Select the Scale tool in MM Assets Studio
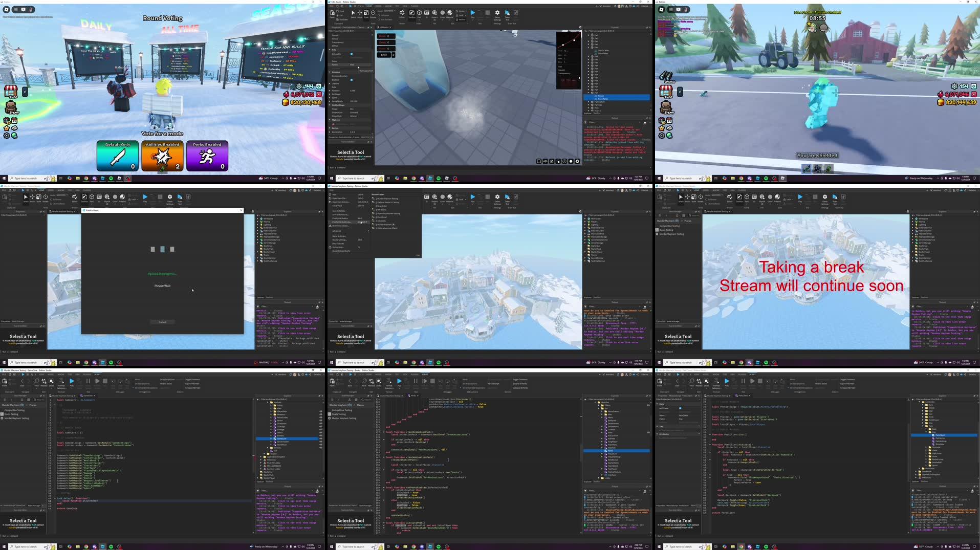 pyautogui.click(x=366, y=14)
